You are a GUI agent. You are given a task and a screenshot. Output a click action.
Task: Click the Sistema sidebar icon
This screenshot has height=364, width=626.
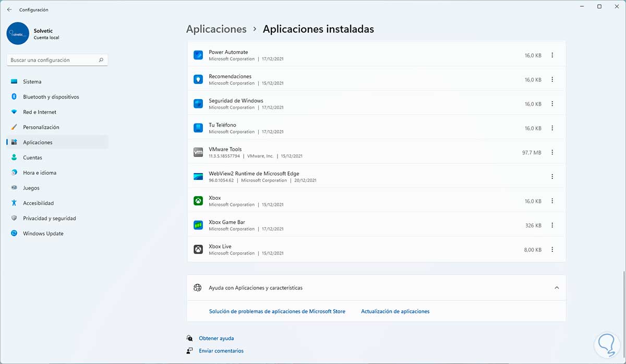click(14, 82)
